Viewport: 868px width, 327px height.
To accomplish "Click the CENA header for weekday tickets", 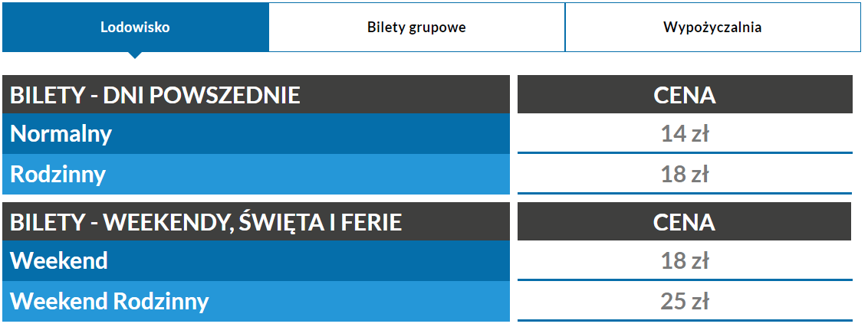I will tap(685, 95).
